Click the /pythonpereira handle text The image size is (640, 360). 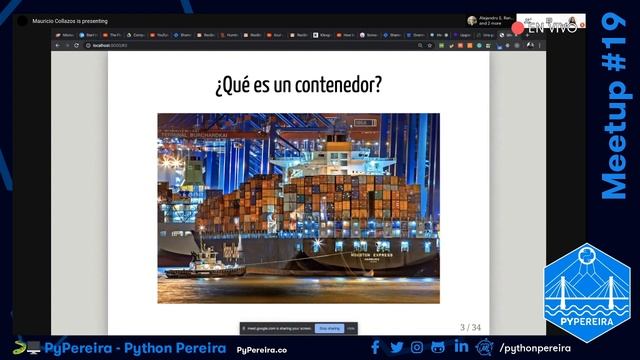coord(535,348)
